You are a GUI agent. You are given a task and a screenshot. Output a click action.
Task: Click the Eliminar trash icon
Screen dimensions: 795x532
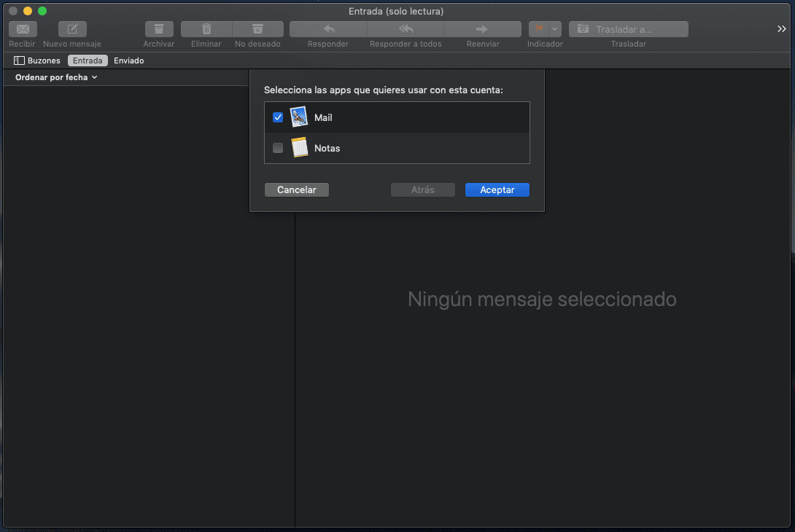(x=206, y=29)
